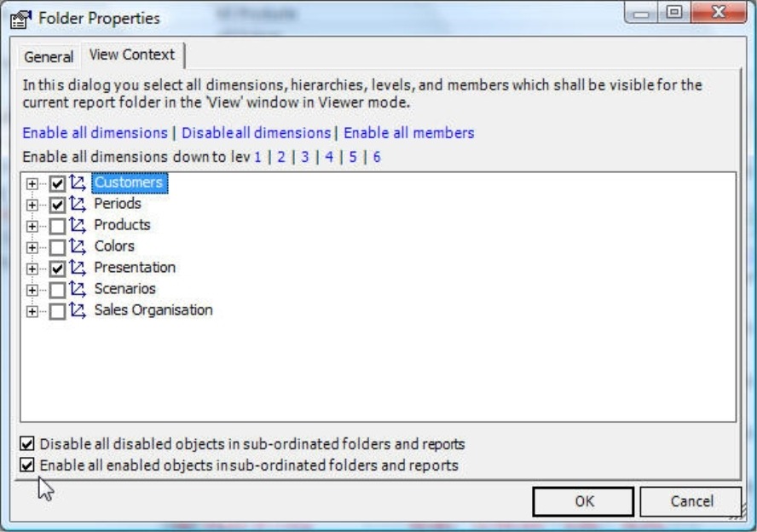Enable the Products dimension checkbox
757x532 pixels.
(x=57, y=226)
